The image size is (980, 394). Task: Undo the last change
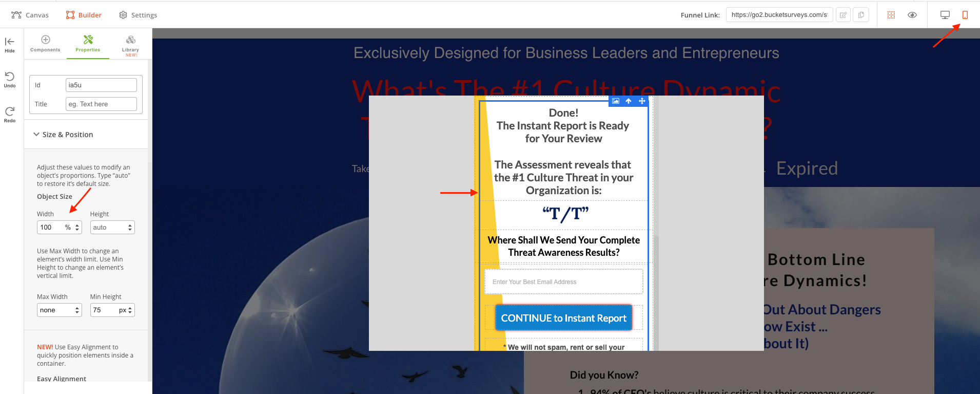10,80
